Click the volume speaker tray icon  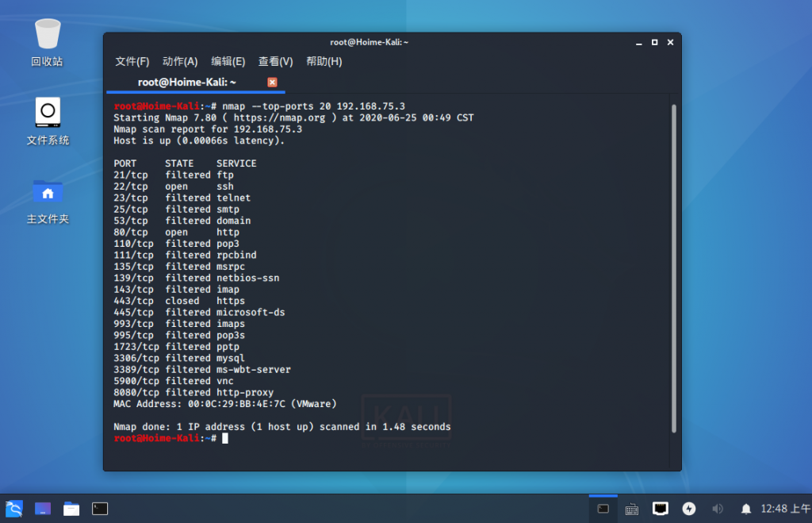(x=717, y=509)
